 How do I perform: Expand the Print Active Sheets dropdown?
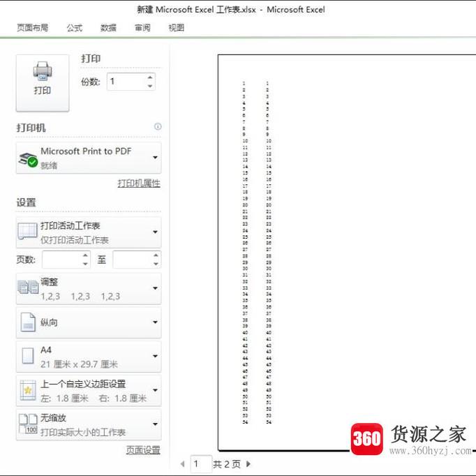[x=89, y=232]
